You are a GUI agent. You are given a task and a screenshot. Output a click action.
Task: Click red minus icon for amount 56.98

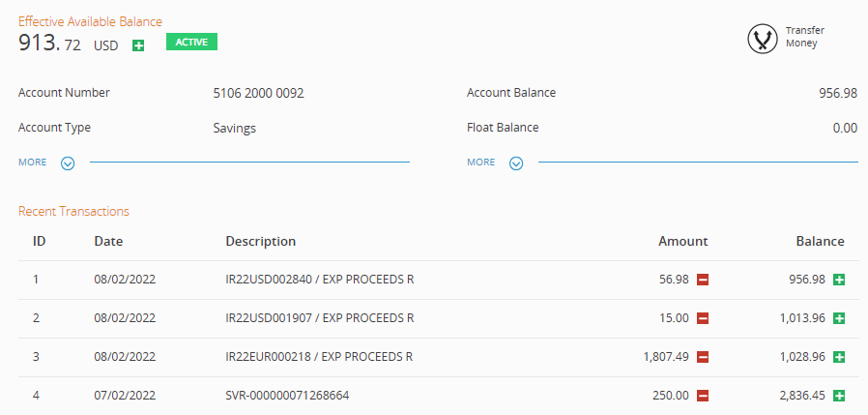click(x=703, y=280)
